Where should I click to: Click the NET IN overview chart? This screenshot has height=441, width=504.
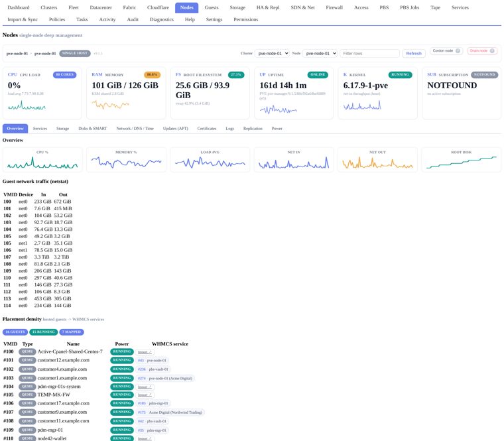tap(294, 160)
